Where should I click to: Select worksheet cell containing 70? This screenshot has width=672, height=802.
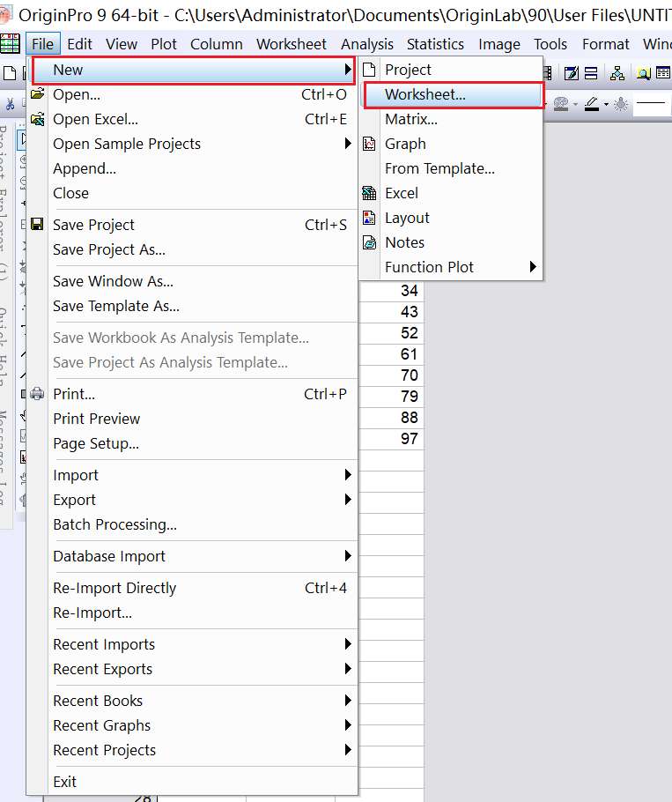pyautogui.click(x=391, y=375)
